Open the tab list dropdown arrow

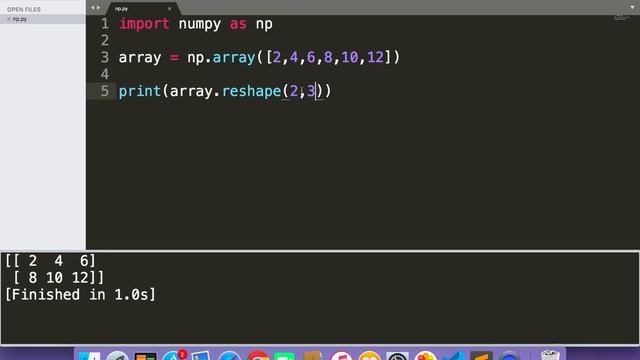click(632, 7)
